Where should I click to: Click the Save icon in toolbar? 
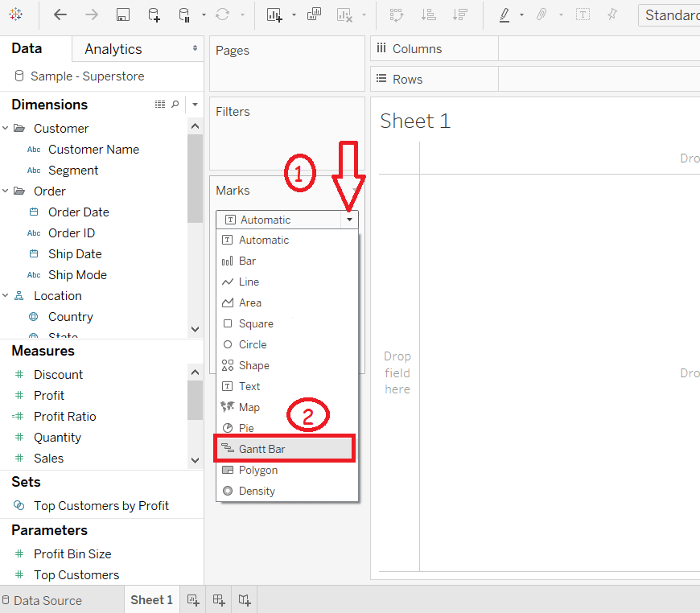point(123,14)
